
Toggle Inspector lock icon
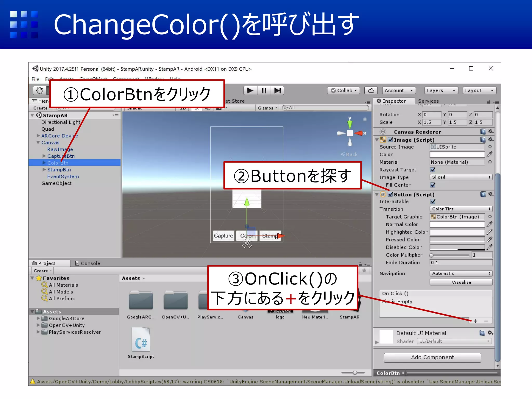click(x=489, y=102)
